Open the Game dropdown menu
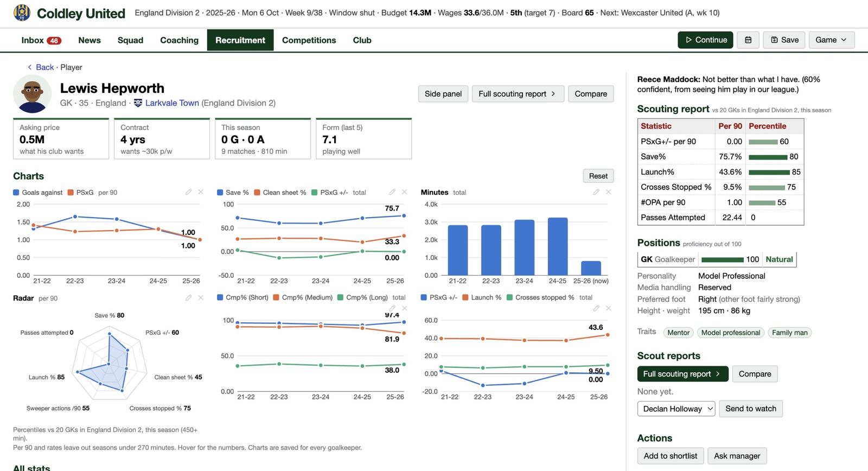 [831, 40]
